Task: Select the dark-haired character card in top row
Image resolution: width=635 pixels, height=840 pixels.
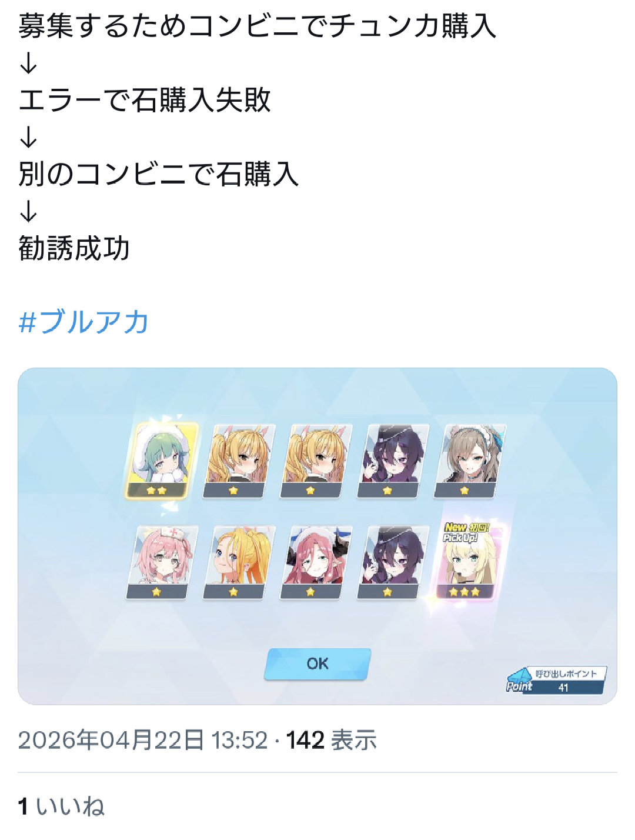Action: tap(392, 461)
